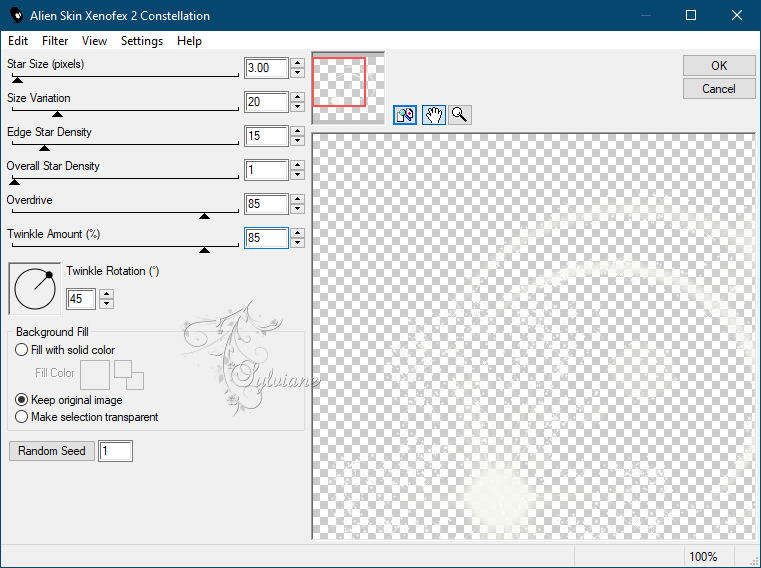Click the Random Seed button
The image size is (761, 568).
coord(52,451)
